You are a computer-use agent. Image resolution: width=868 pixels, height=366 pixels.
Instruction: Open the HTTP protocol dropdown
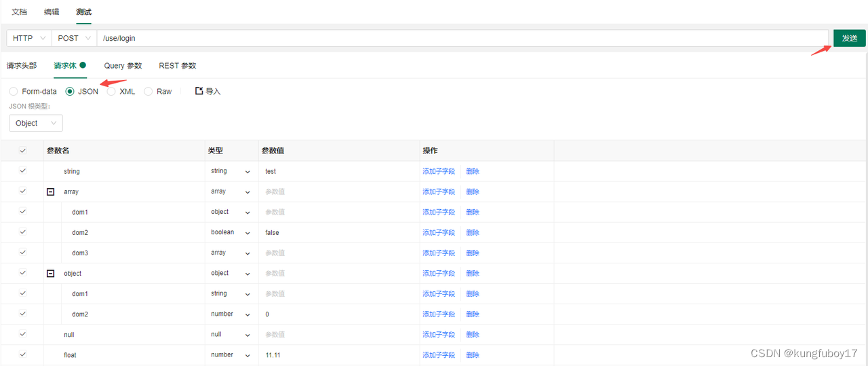(x=29, y=38)
